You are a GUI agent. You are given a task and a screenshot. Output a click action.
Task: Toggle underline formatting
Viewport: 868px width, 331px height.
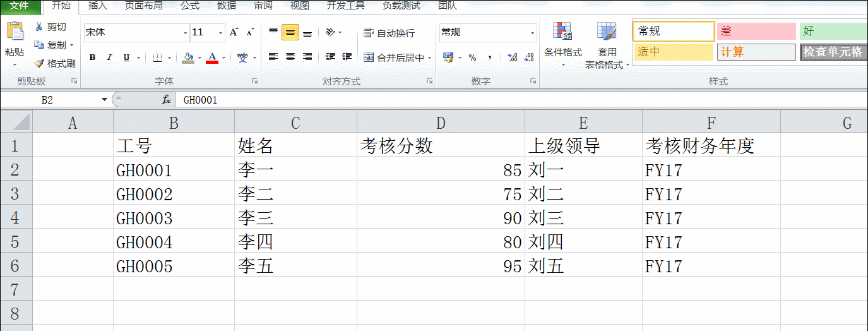[x=126, y=57]
